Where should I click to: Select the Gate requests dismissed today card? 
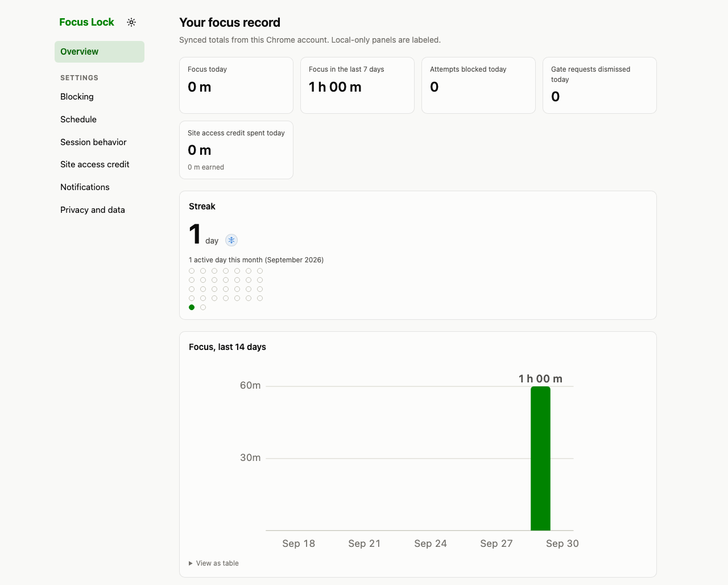click(x=599, y=85)
